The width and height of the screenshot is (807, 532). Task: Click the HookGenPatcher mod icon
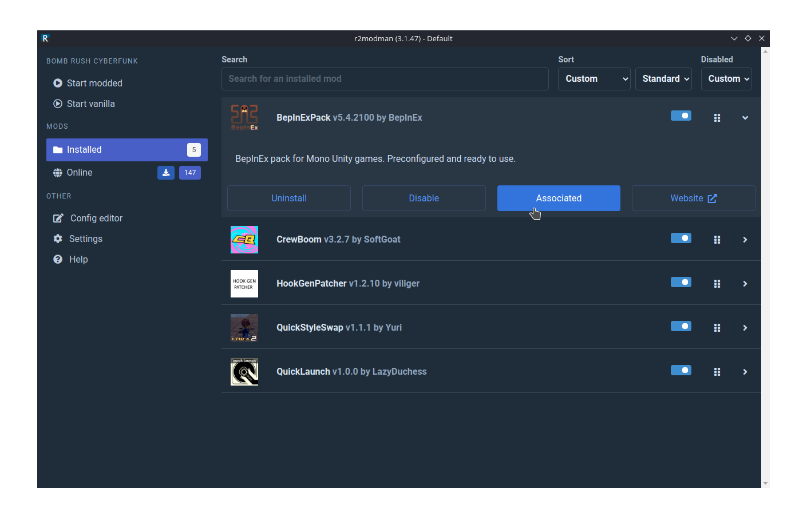pos(244,284)
